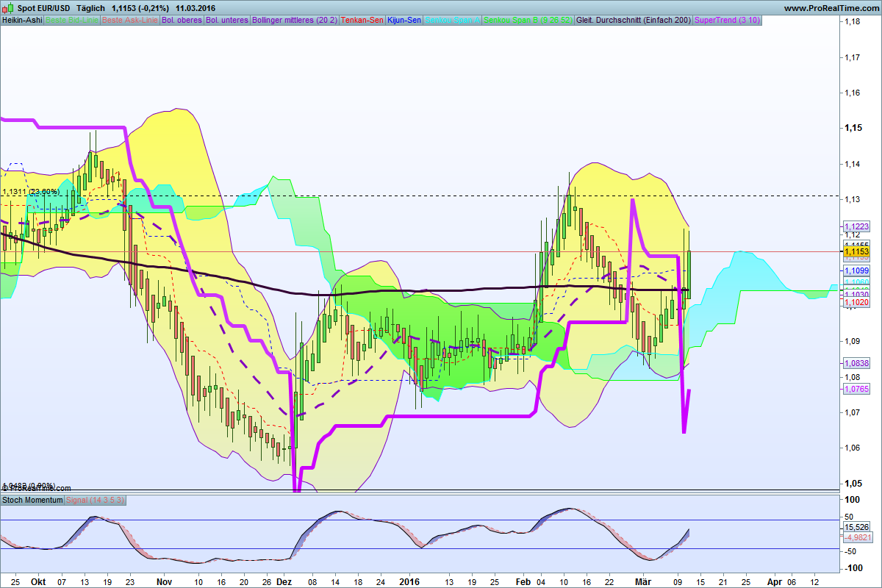This screenshot has width=882, height=588.
Task: Select the Beste Ask-Linie indicator label
Action: pyautogui.click(x=129, y=21)
